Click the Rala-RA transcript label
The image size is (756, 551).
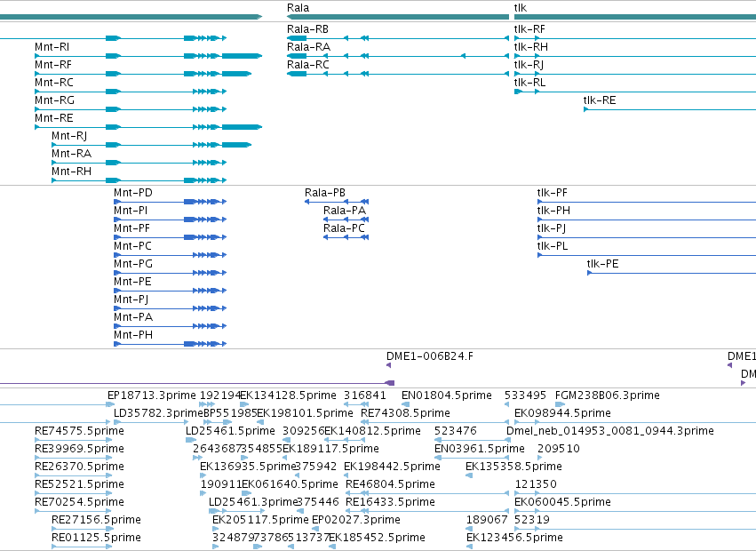point(308,47)
